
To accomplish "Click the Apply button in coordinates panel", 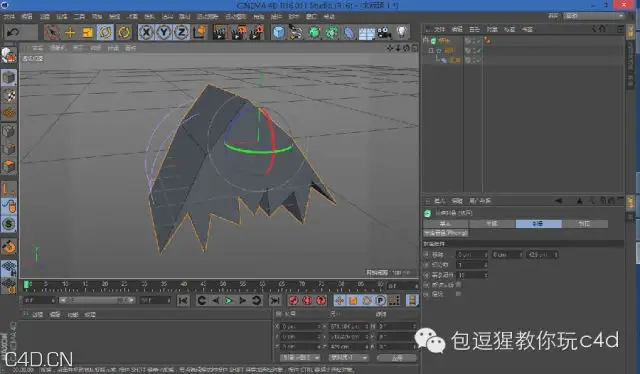I will click(397, 358).
